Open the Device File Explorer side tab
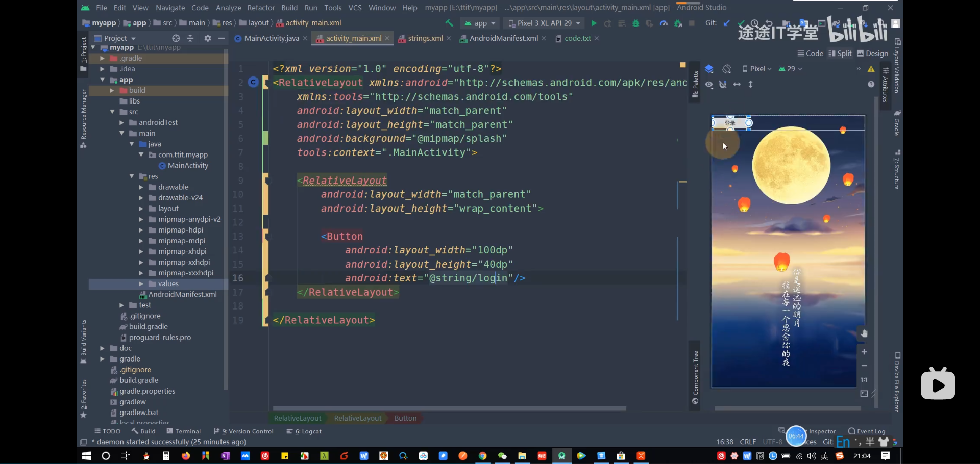The width and height of the screenshot is (980, 464). click(x=897, y=381)
